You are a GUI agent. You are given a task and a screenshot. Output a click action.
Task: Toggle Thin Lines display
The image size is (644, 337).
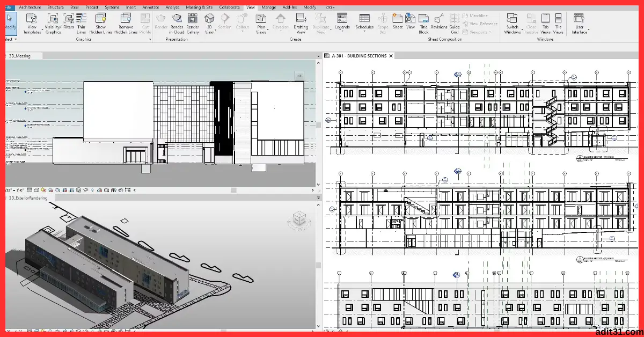click(82, 24)
